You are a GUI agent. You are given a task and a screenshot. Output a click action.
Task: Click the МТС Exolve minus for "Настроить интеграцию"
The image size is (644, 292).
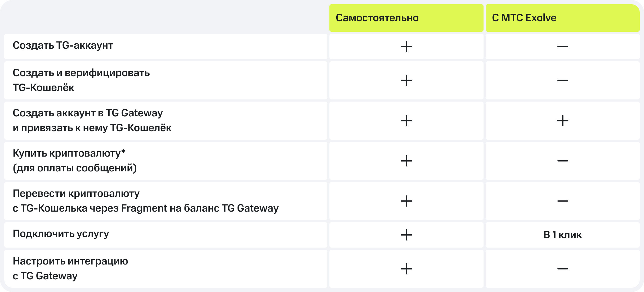point(562,269)
